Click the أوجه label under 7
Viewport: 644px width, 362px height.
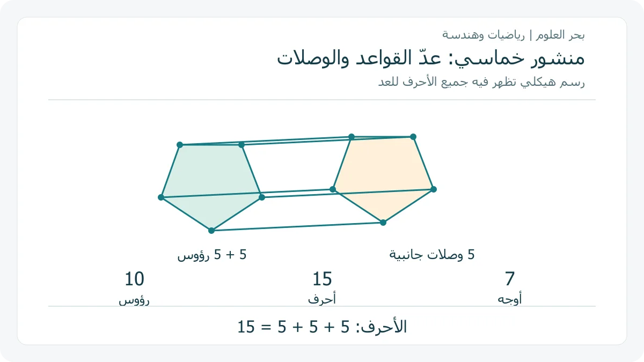510,300
